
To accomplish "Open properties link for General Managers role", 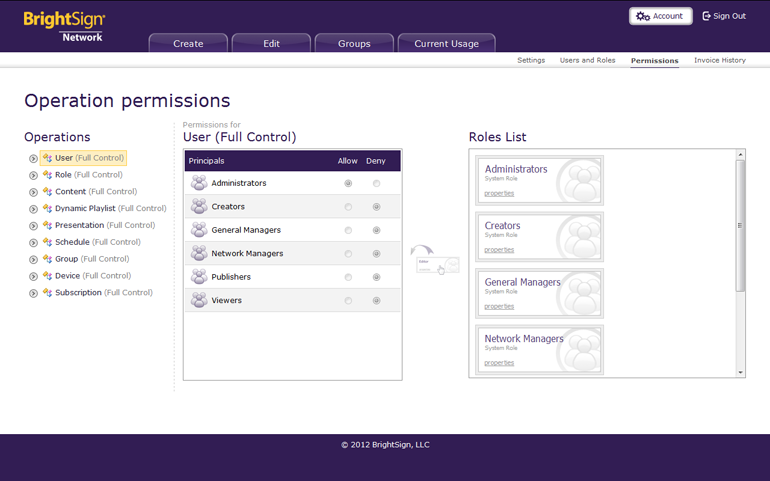I will [x=499, y=306].
